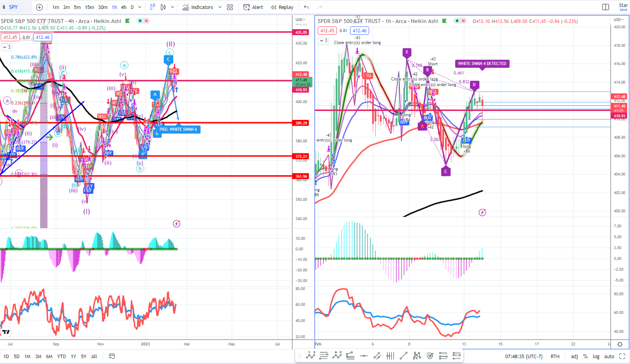This screenshot has width=630, height=364.
Task: Open the Indicators dialog
Action: click(x=198, y=7)
